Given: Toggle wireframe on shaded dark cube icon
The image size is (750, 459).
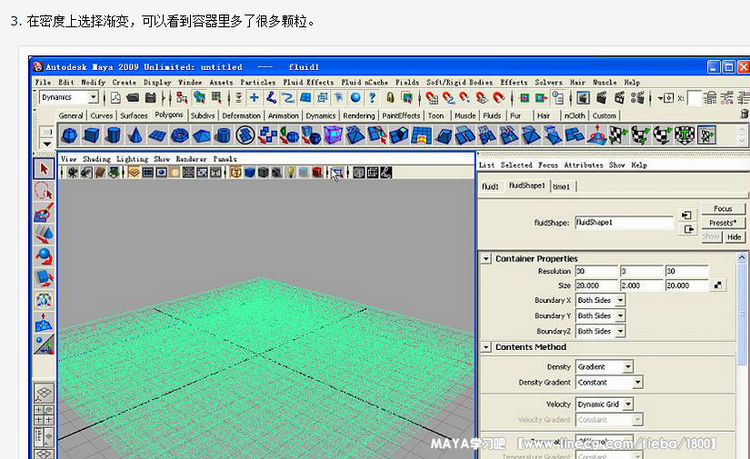Looking at the screenshot, I should click(263, 172).
